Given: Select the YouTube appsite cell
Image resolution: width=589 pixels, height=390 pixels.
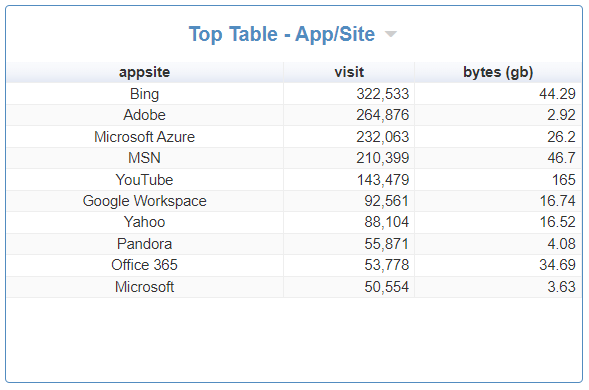Looking at the screenshot, I should (145, 180).
